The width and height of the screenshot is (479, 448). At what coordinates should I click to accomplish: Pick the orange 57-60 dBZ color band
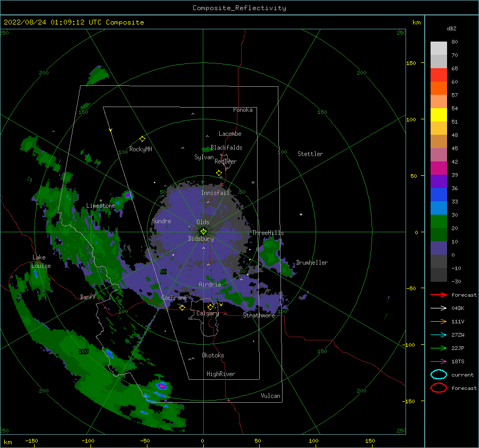pyautogui.click(x=439, y=88)
